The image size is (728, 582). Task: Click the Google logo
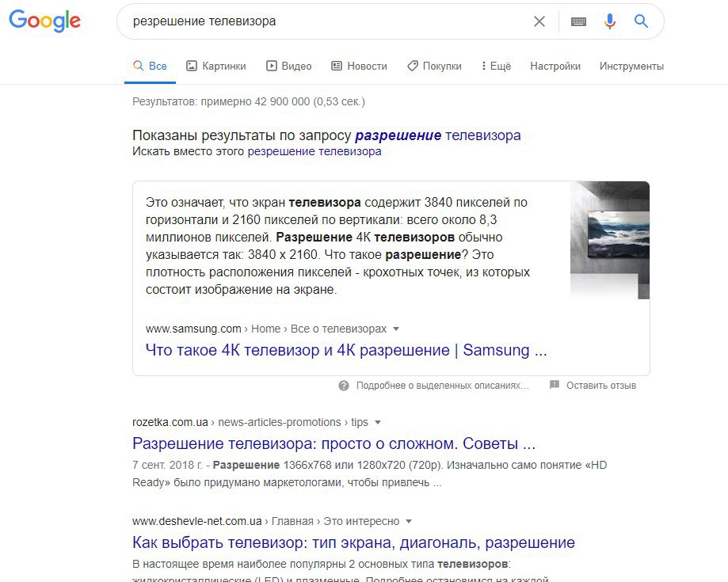tap(44, 21)
